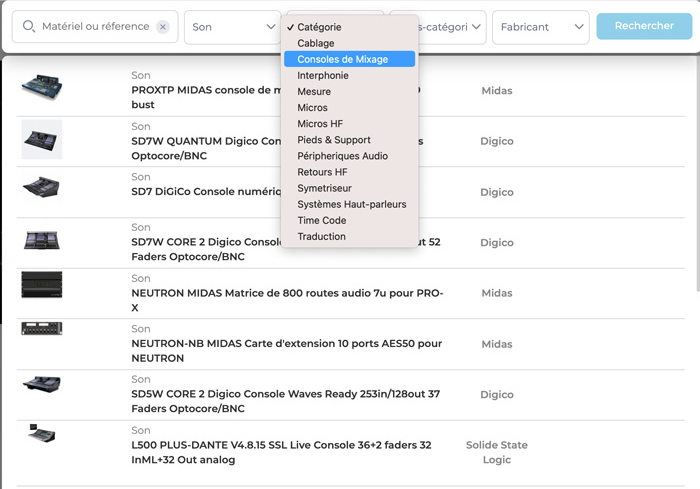Click Son label above NEUTRON MIDAS Matrice
Image resolution: width=700 pixels, height=489 pixels.
point(141,278)
